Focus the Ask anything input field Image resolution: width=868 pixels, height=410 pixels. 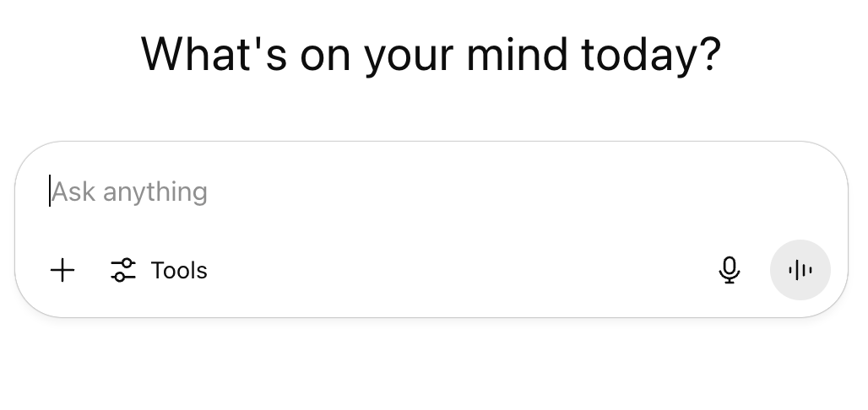[x=422, y=192]
